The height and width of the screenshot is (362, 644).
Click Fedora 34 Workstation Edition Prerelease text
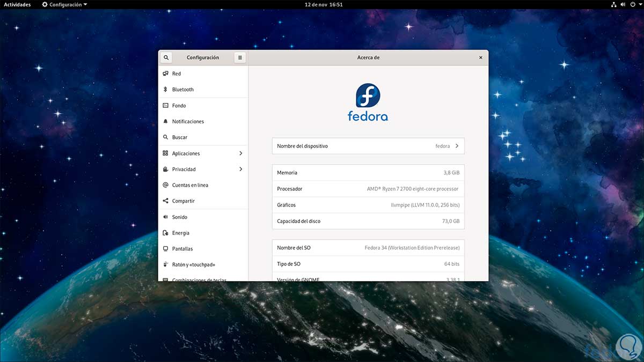tap(412, 248)
